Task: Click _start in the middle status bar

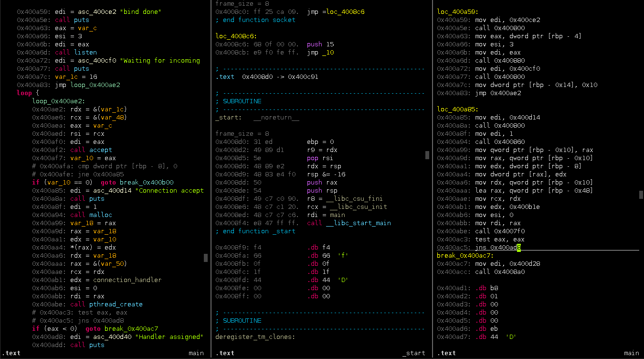Action: click(413, 353)
